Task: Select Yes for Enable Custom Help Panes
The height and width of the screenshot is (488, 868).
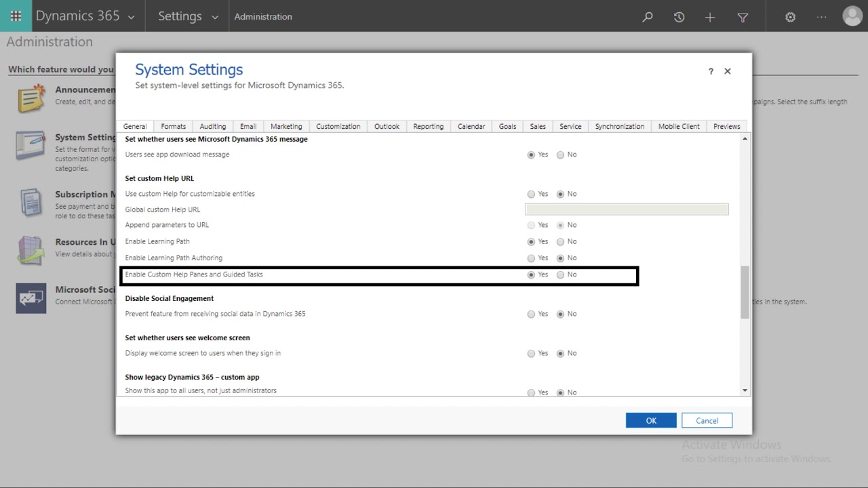Action: (531, 274)
